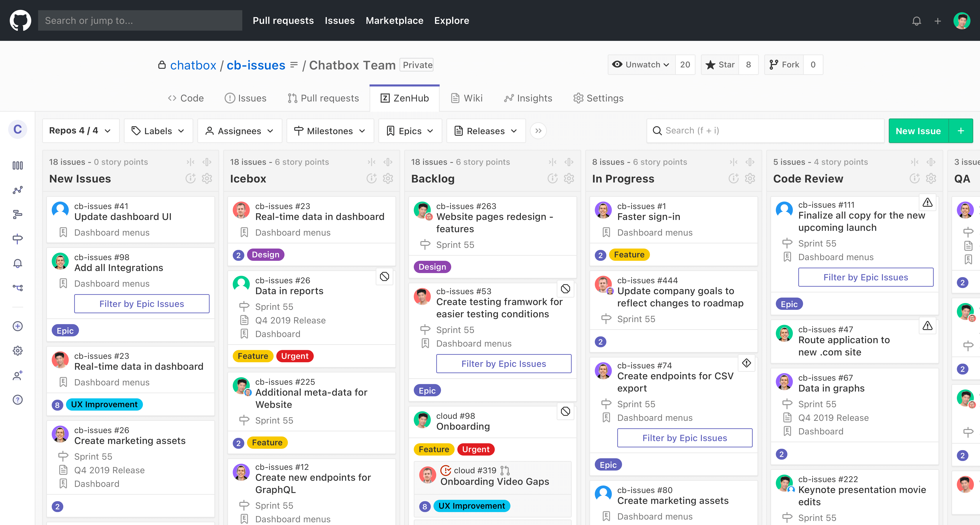Open New Issues pipeline settings gear

pyautogui.click(x=207, y=179)
